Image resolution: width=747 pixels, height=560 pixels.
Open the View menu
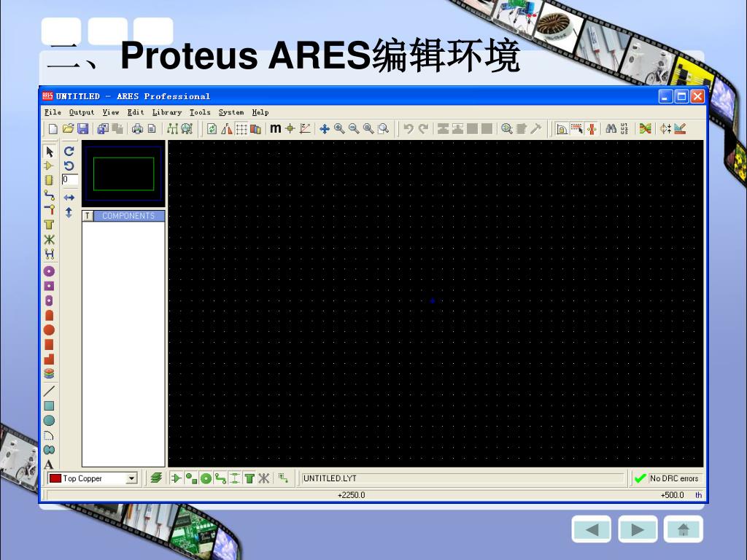[111, 112]
